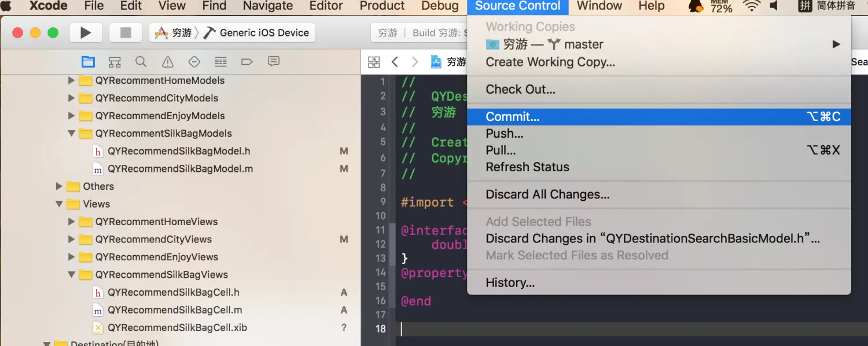Choose Discard All Changes…
The image size is (868, 346).
659,194
